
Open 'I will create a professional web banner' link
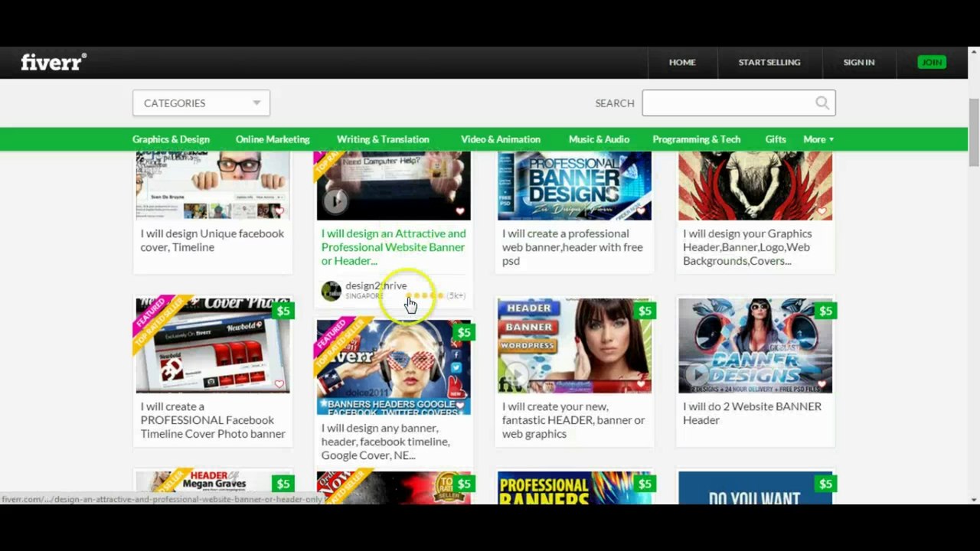tap(573, 247)
